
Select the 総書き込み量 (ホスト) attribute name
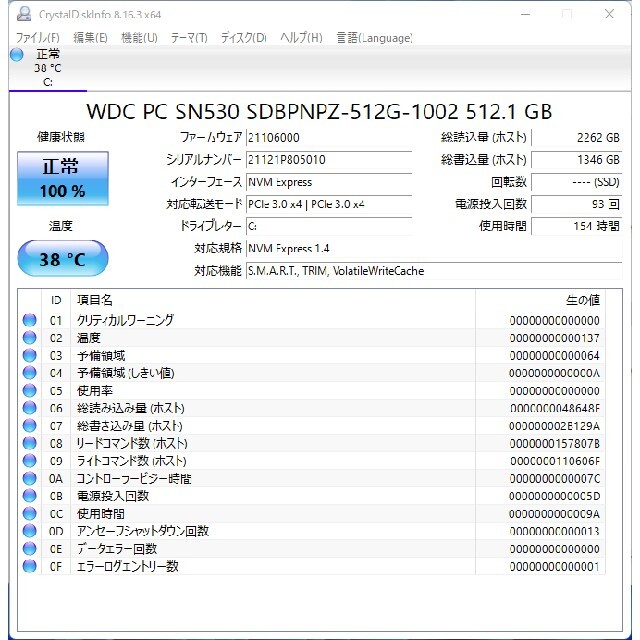point(129,426)
